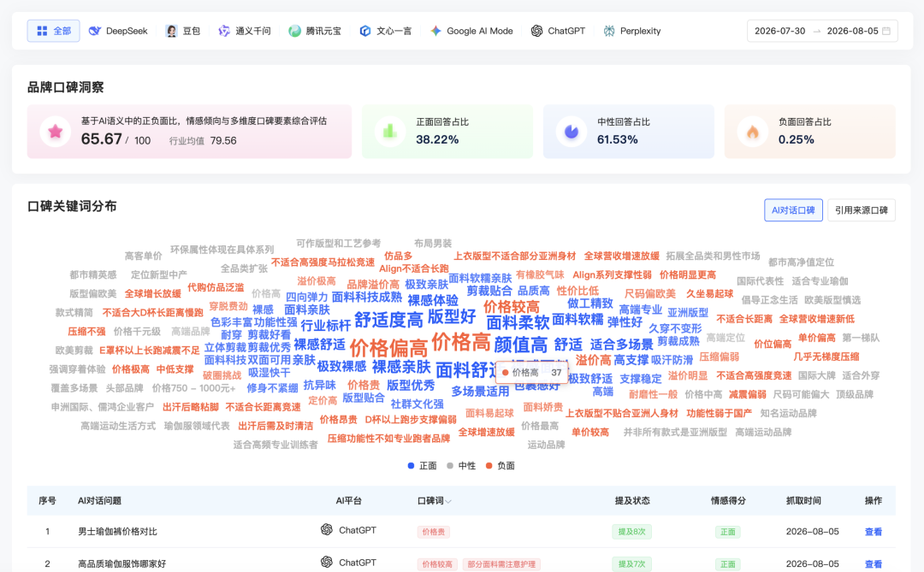Click the 通义千问 logo icon

click(224, 31)
